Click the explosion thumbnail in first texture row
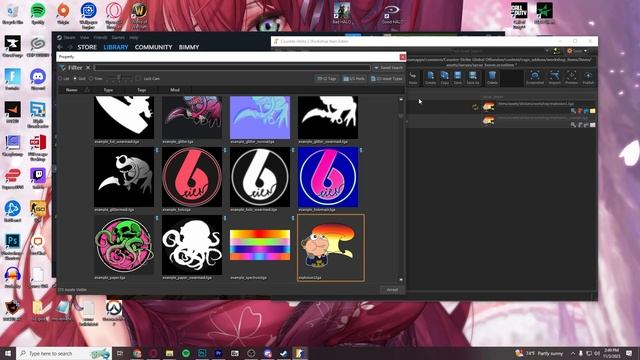The image size is (640, 360). tap(489, 107)
